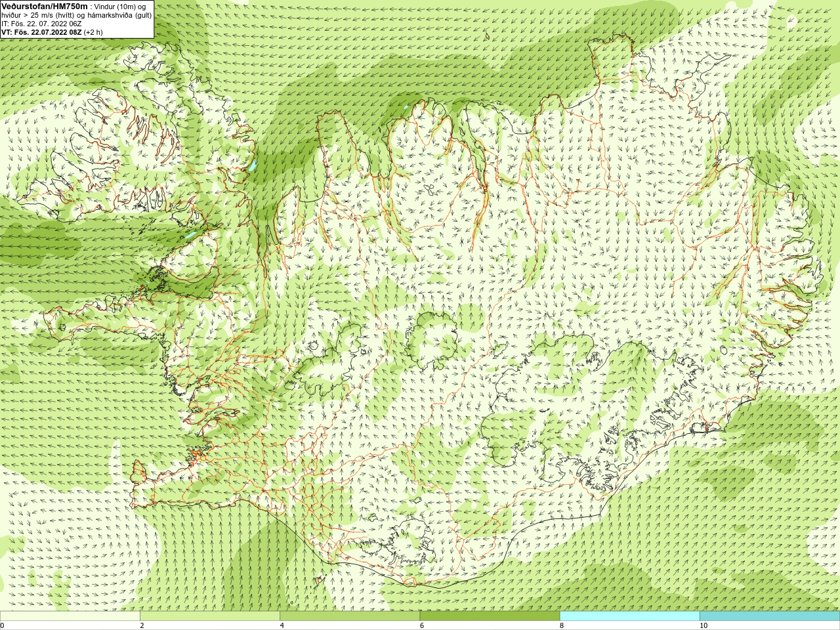Click the 6–8 m/s dark green swatch

pyautogui.click(x=490, y=616)
